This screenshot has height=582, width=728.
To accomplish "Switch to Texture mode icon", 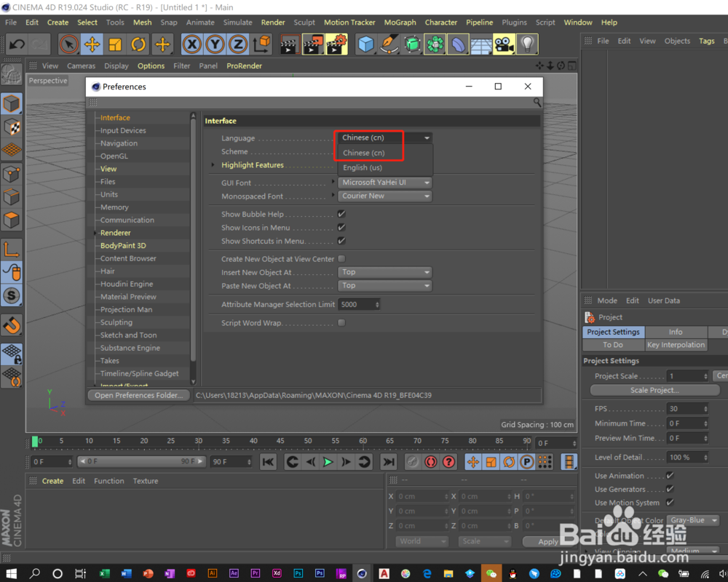I will point(12,127).
